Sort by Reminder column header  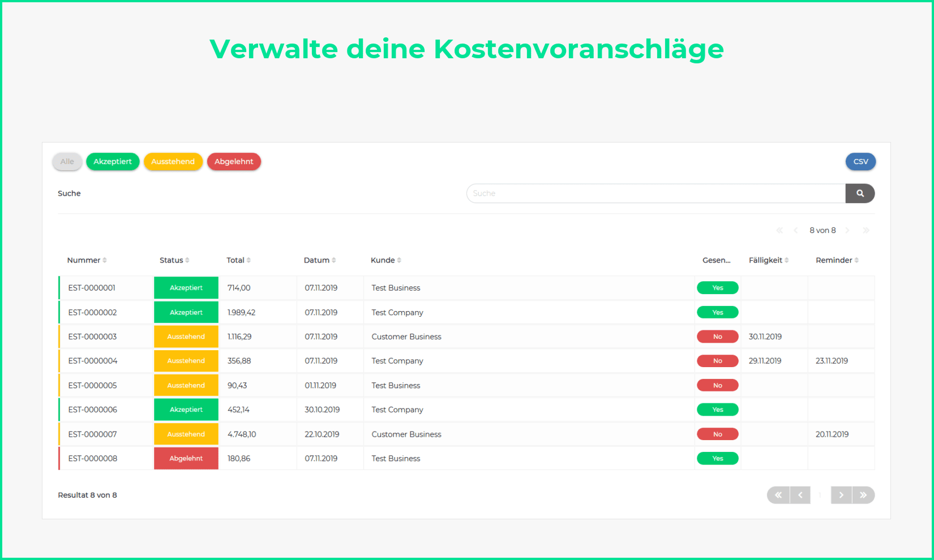pyautogui.click(x=834, y=260)
